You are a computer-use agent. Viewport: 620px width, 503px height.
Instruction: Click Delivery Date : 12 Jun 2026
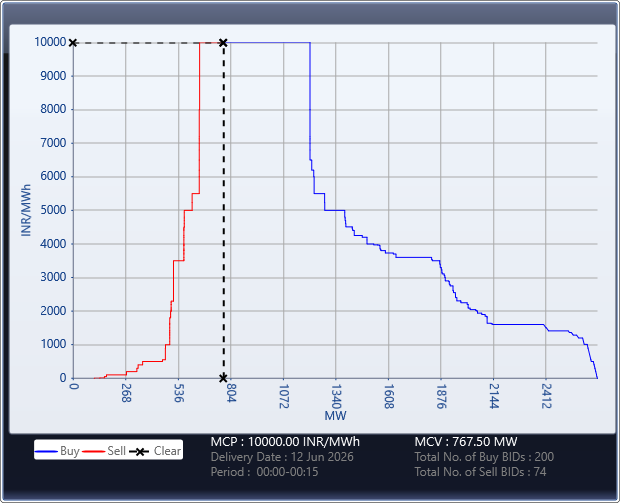click(282, 457)
